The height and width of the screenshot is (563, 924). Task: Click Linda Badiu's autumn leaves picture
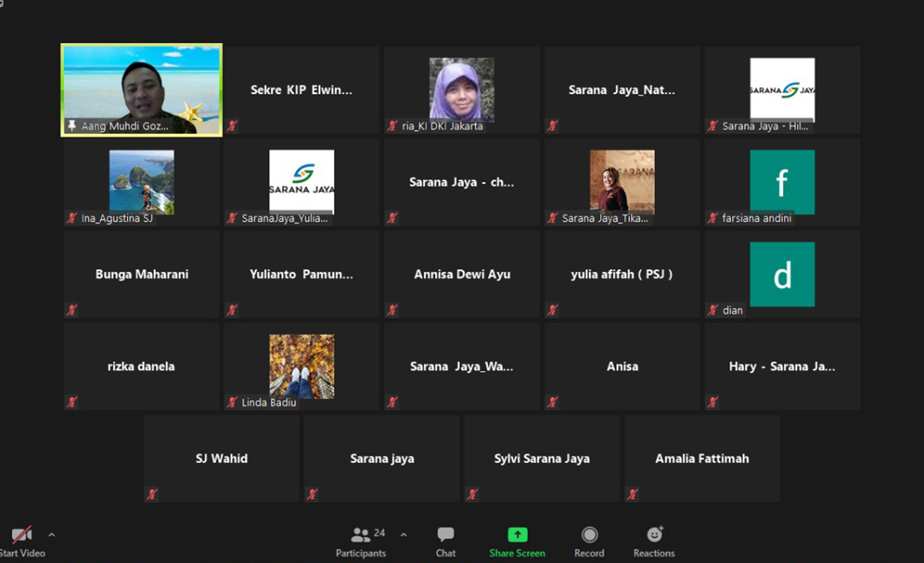click(301, 366)
